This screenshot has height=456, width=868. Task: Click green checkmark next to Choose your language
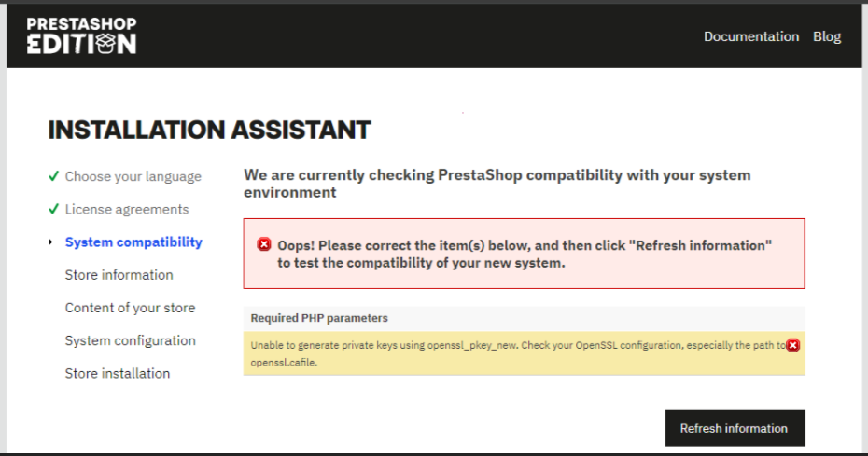[x=52, y=176]
